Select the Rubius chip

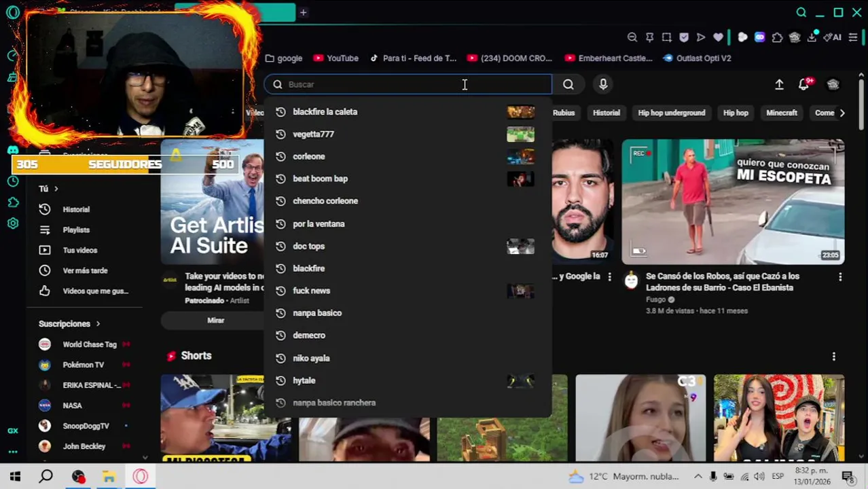tap(564, 113)
